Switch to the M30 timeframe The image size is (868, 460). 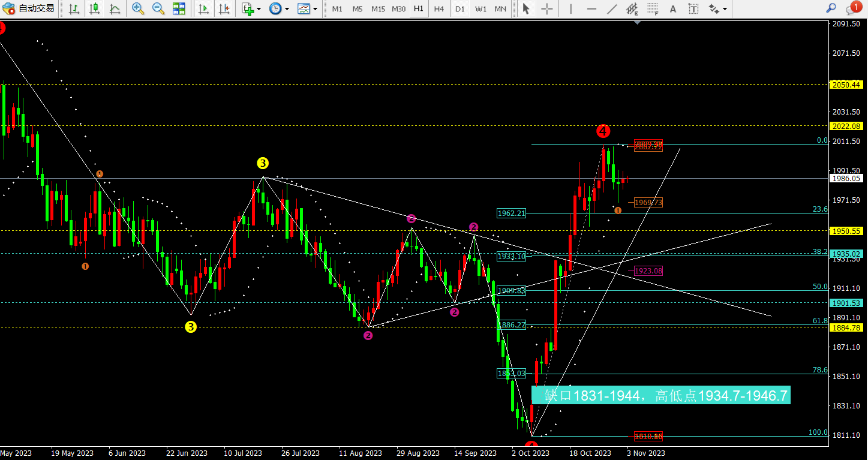398,8
